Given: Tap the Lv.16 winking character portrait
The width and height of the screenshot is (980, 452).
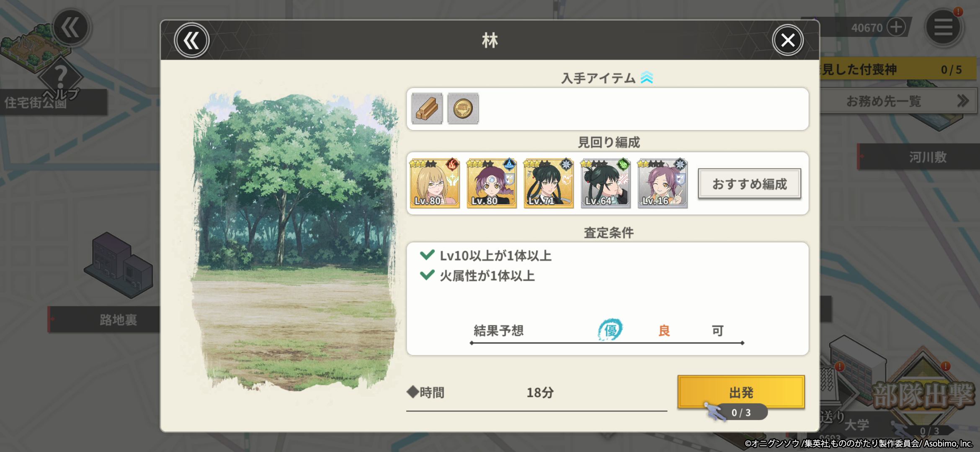Looking at the screenshot, I should [x=663, y=183].
